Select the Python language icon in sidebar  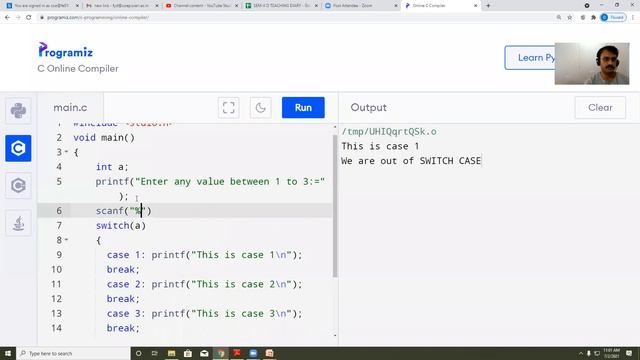pos(18,111)
